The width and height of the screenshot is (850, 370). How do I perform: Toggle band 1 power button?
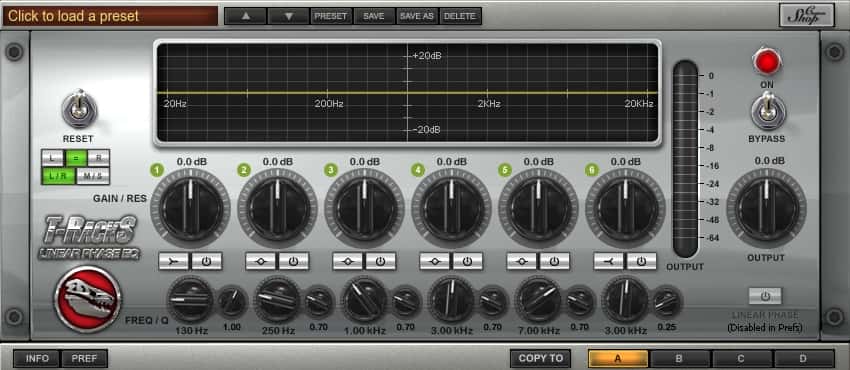pyautogui.click(x=207, y=261)
